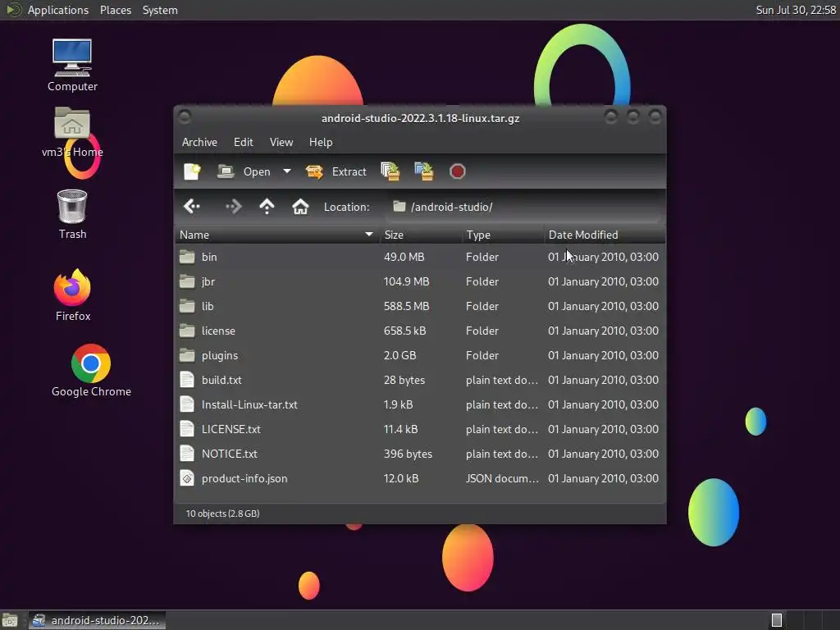Viewport: 840px width, 630px height.
Task: Click the window menu button in title bar
Action: 185,116
